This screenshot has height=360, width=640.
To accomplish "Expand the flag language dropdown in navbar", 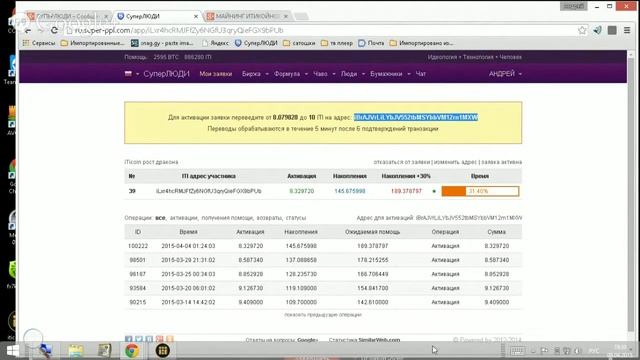I will 132,74.
